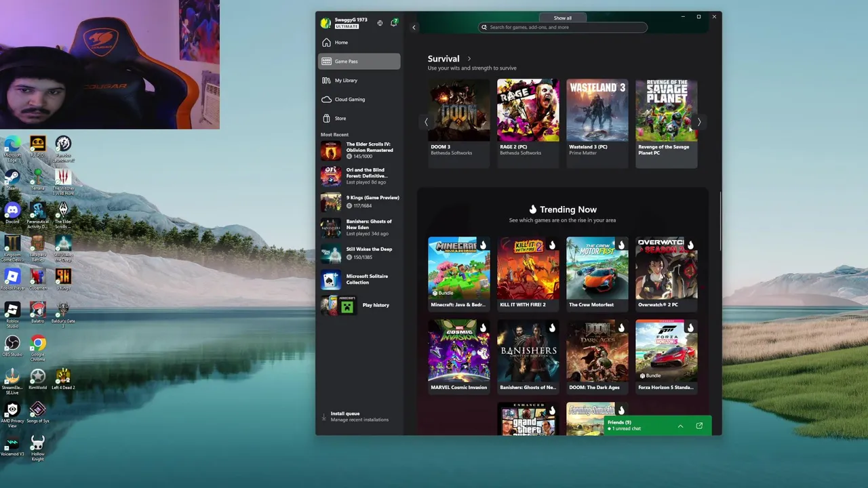Screen dimensions: 868x488
Task: Open The Witcher 3 desktop shortcut
Action: (x=63, y=182)
